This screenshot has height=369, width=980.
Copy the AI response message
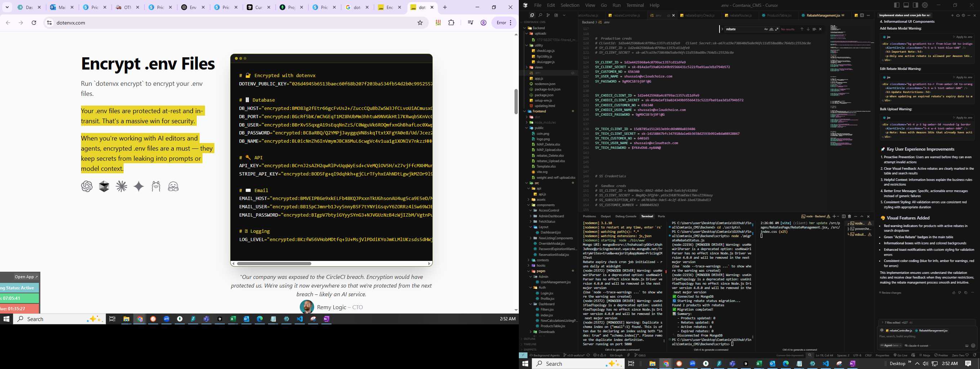coord(966,293)
